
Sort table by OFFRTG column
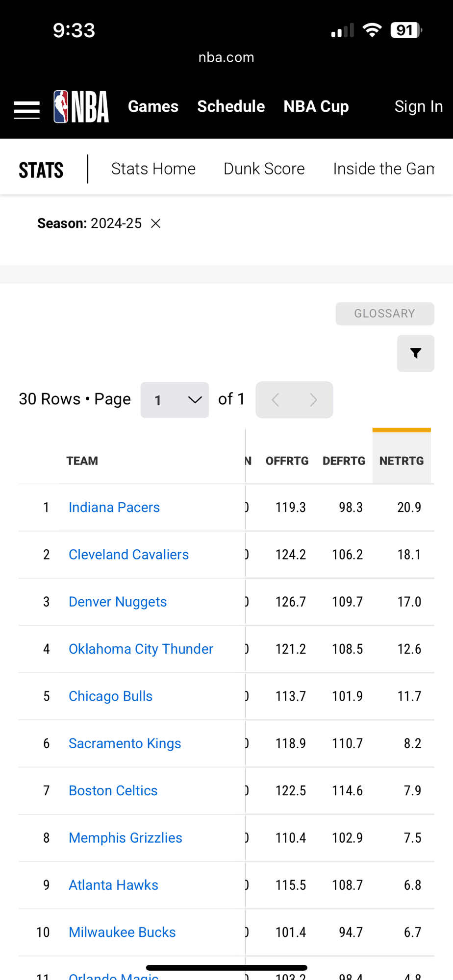[287, 461]
